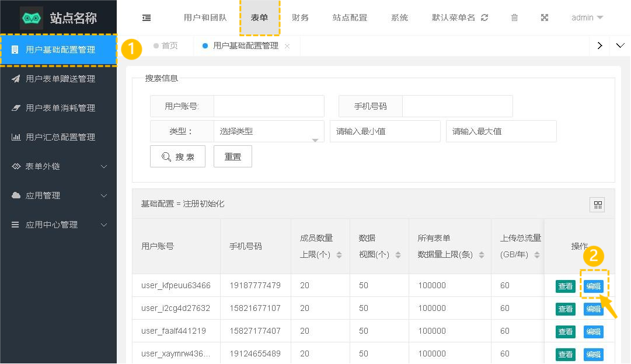Expand the 表单外链 sidebar menu
The image size is (631, 364).
point(58,166)
